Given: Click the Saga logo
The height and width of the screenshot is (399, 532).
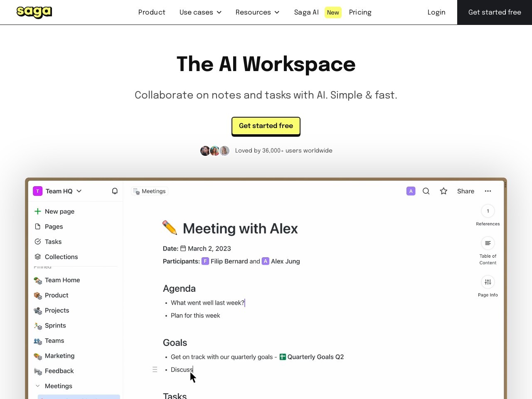Looking at the screenshot, I should [34, 12].
